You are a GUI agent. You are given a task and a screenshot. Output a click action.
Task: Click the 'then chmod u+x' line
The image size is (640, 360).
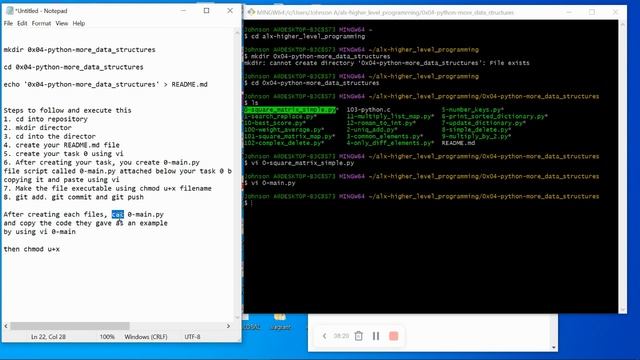[x=31, y=249]
